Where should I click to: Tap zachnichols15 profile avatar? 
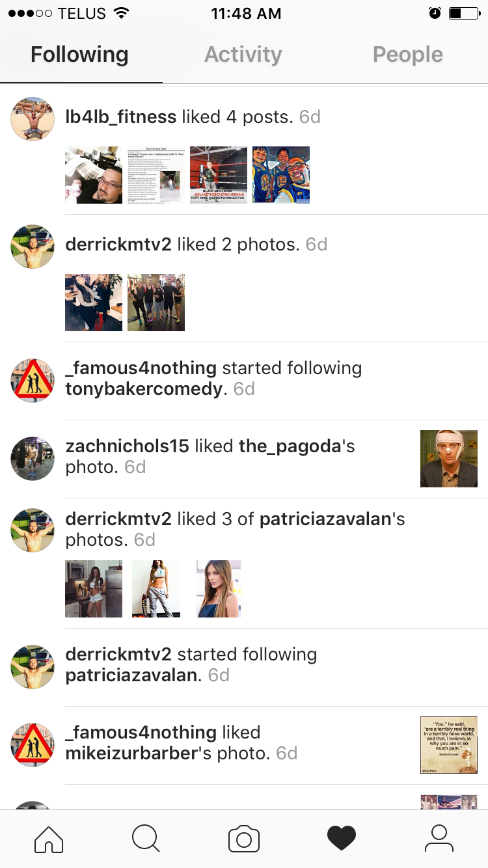pyautogui.click(x=33, y=458)
